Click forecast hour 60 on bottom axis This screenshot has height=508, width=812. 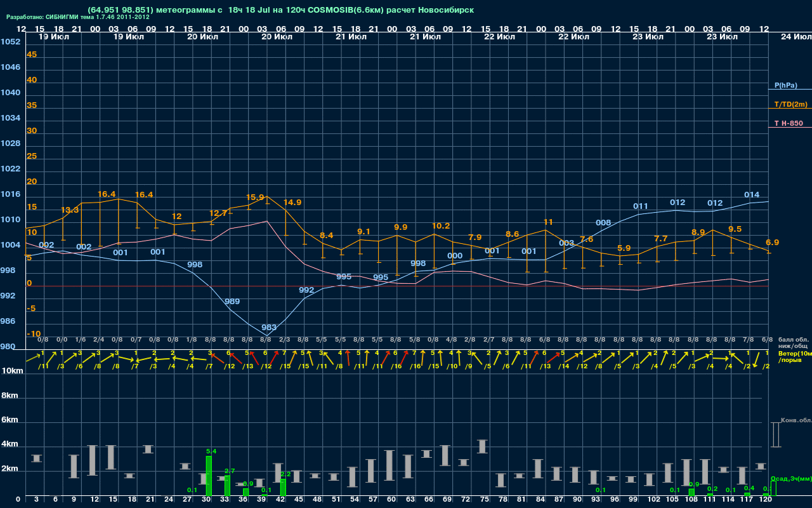click(x=392, y=500)
